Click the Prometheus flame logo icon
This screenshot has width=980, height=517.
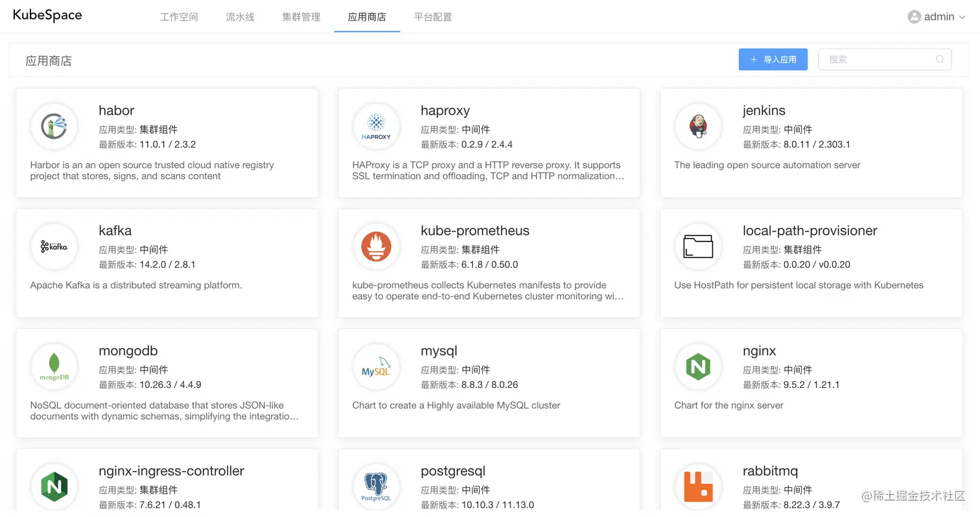click(376, 246)
